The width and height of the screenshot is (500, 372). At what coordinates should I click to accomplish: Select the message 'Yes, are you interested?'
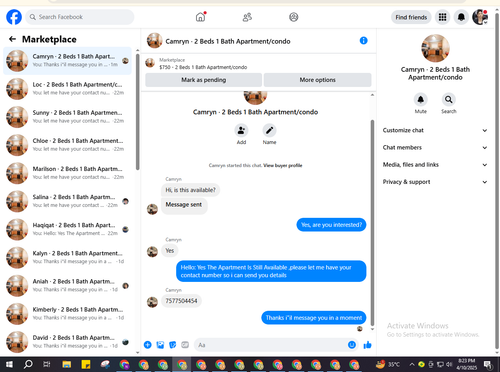click(331, 225)
